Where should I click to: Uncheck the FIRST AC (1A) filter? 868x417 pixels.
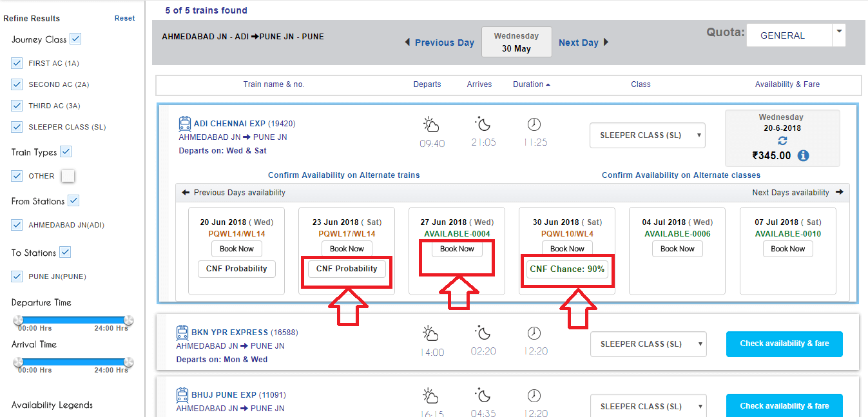click(x=16, y=63)
